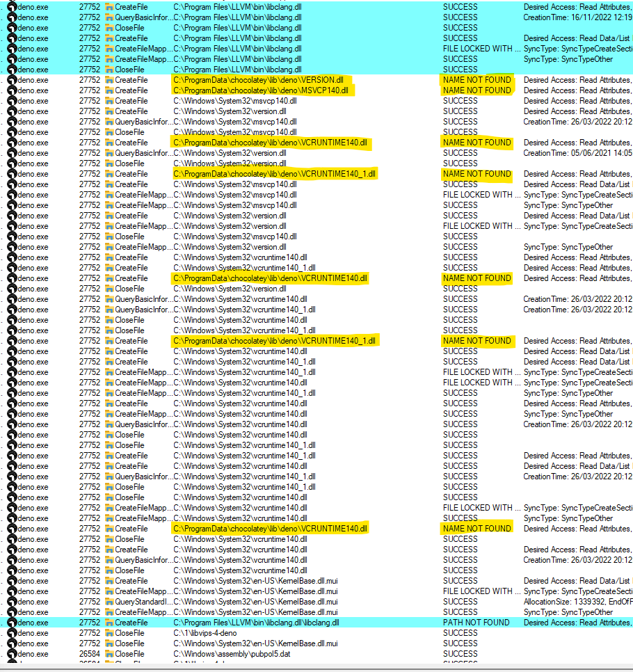Click SyncTypeOther detail in the System32\msvcp140.dll row
Screen dimensions: 633x672
pyautogui.click(x=568, y=205)
